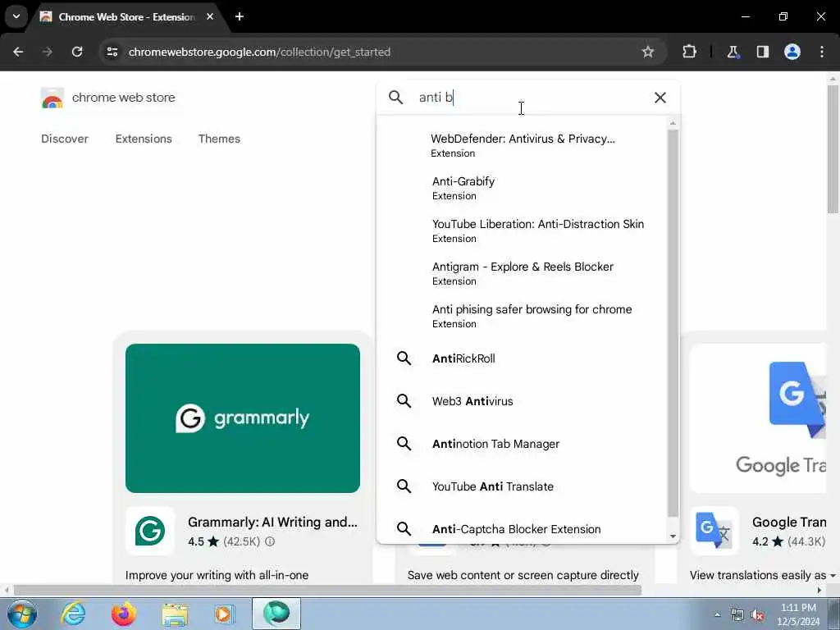Show hidden tray icons arrow
The width and height of the screenshot is (840, 630).
(717, 614)
